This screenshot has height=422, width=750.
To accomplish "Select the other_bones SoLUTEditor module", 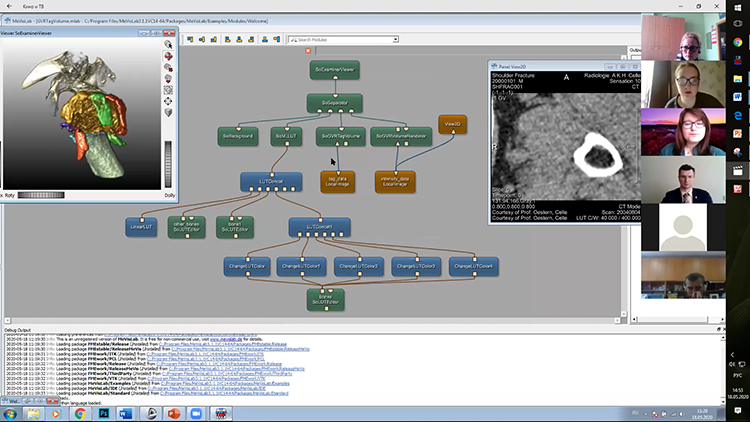I will [187, 227].
